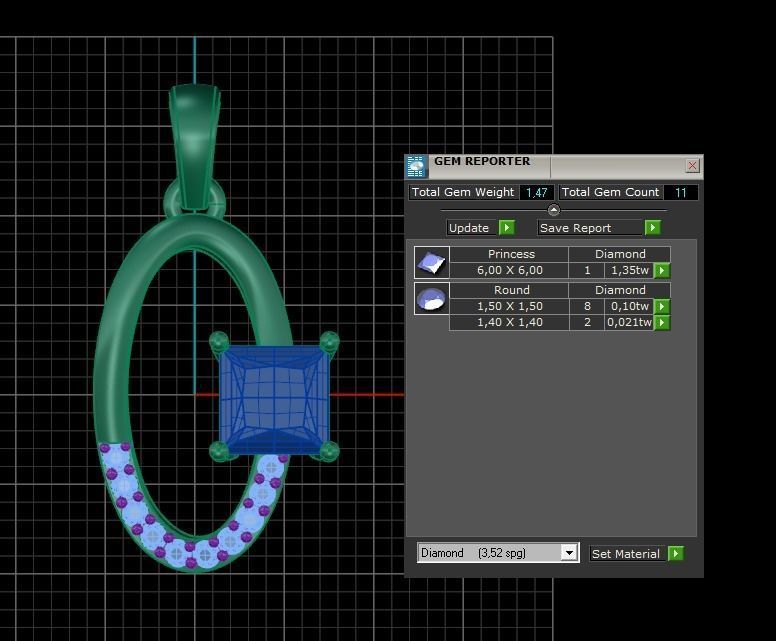Collapse the summary section arrow
This screenshot has width=776, height=641.
pos(553,210)
